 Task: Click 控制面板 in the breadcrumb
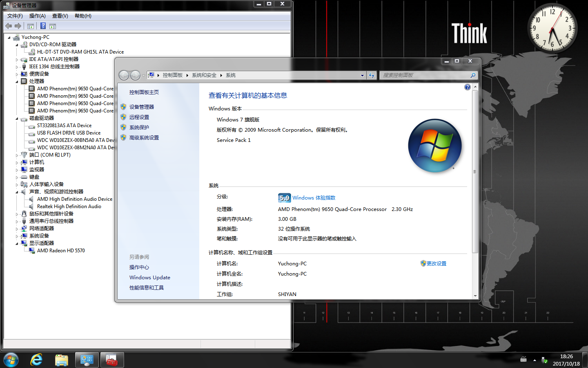point(173,75)
